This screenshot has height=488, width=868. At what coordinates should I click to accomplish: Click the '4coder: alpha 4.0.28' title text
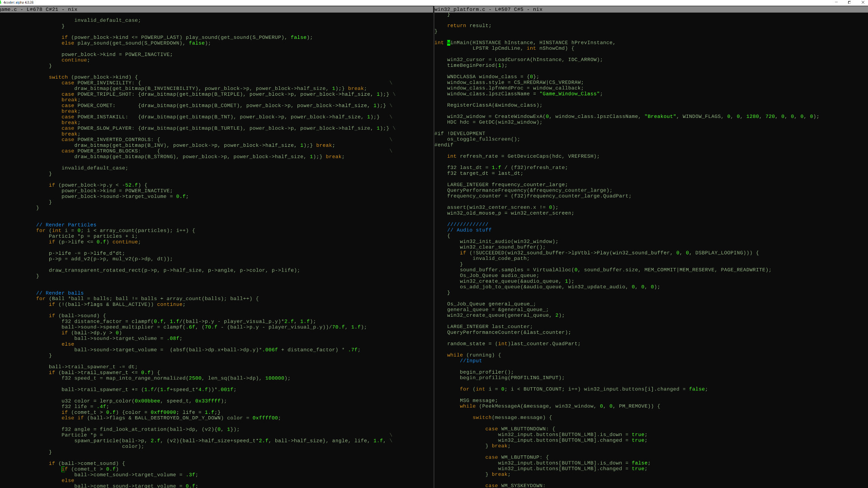point(19,2)
